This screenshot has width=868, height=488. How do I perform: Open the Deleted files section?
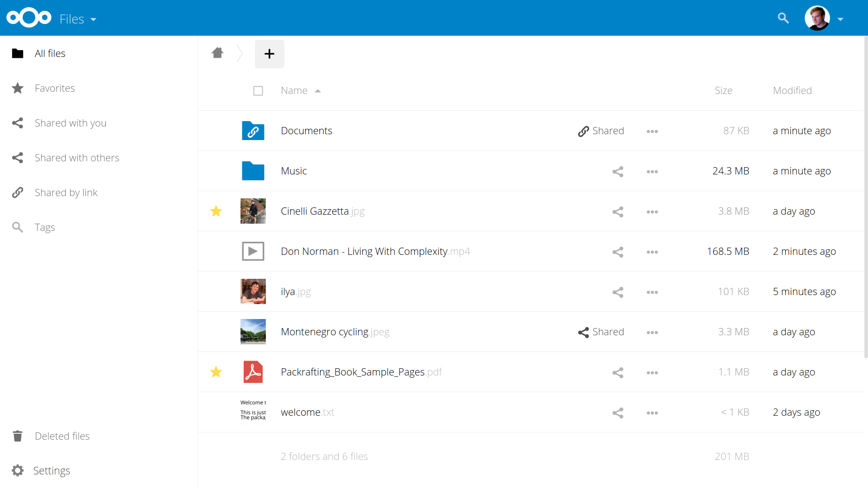[61, 436]
